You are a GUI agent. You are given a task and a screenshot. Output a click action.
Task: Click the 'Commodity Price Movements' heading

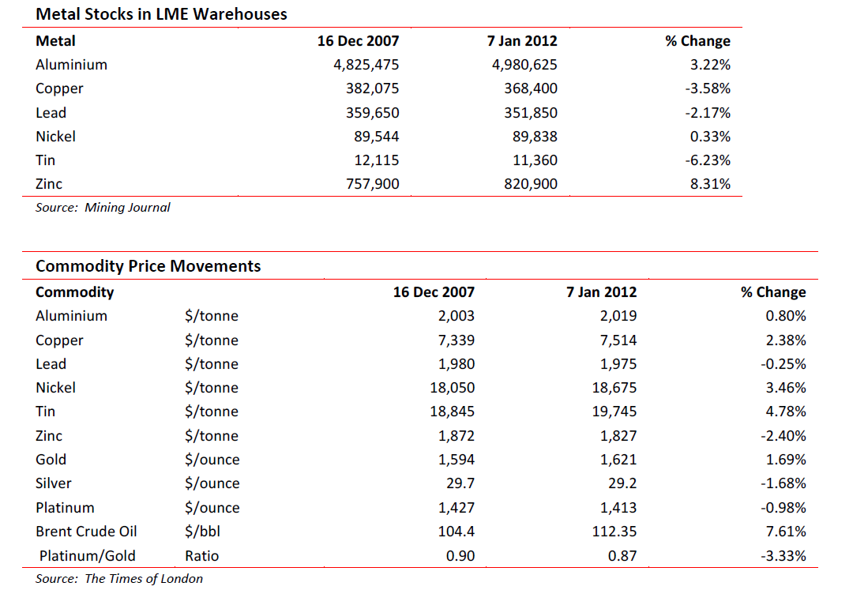coord(148,266)
